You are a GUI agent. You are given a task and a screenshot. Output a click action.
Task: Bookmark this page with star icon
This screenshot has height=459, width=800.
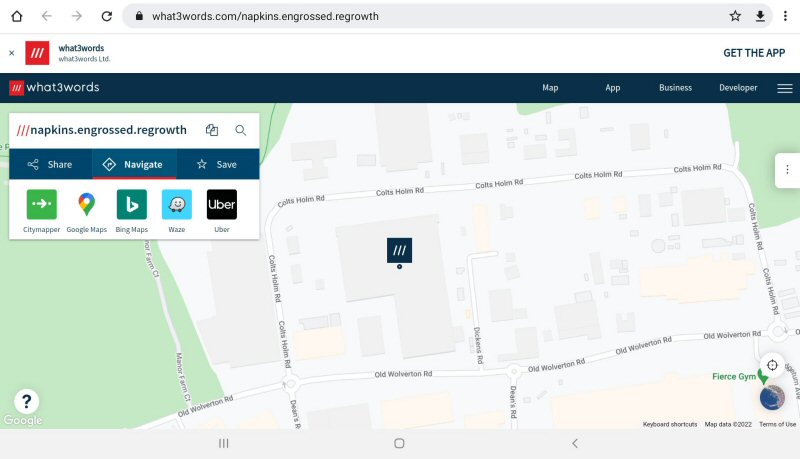click(x=735, y=16)
